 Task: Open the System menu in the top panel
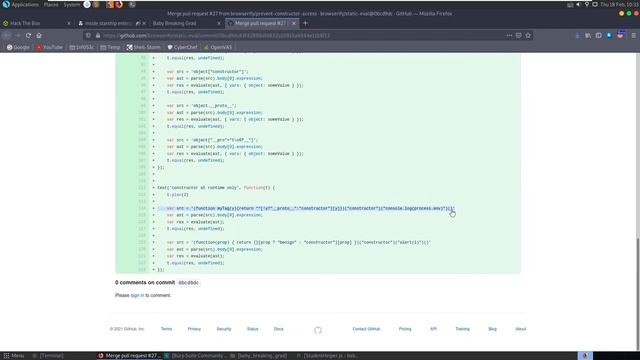(71, 4)
